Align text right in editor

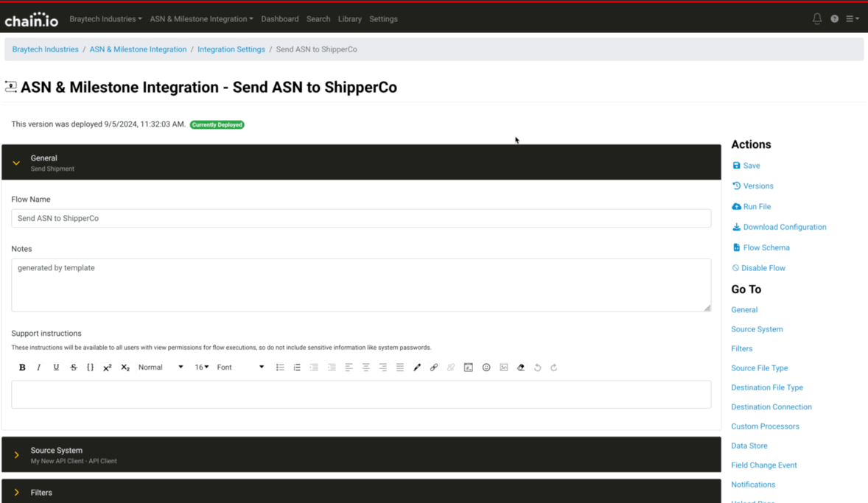coord(383,367)
